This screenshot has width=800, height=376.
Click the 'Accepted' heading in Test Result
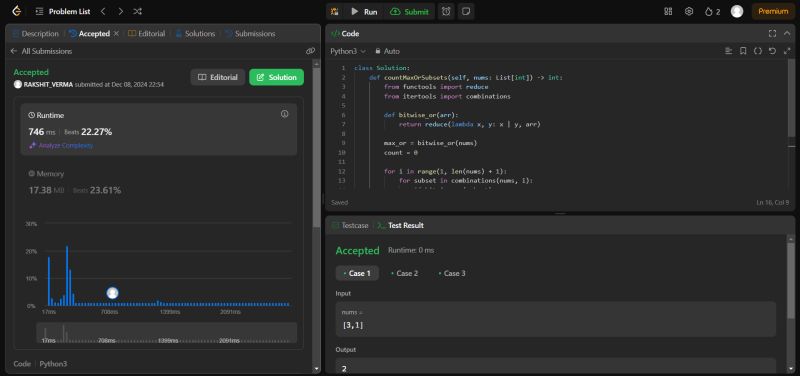[x=357, y=250]
